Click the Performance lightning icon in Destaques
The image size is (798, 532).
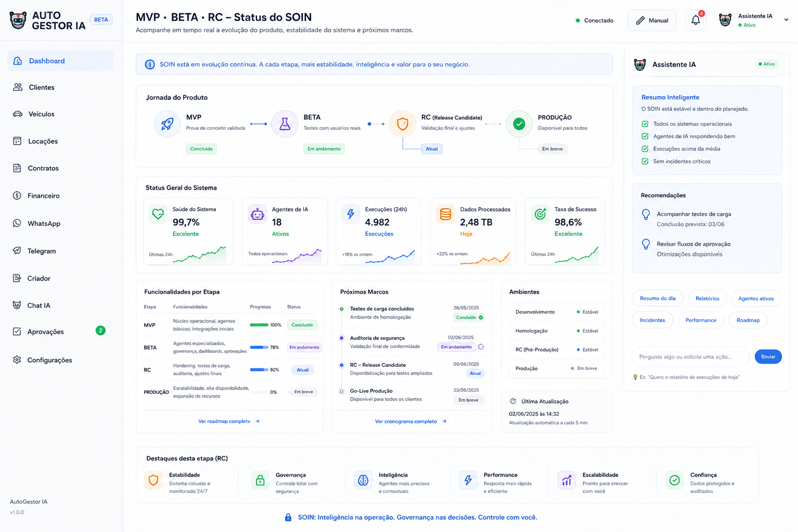(468, 481)
